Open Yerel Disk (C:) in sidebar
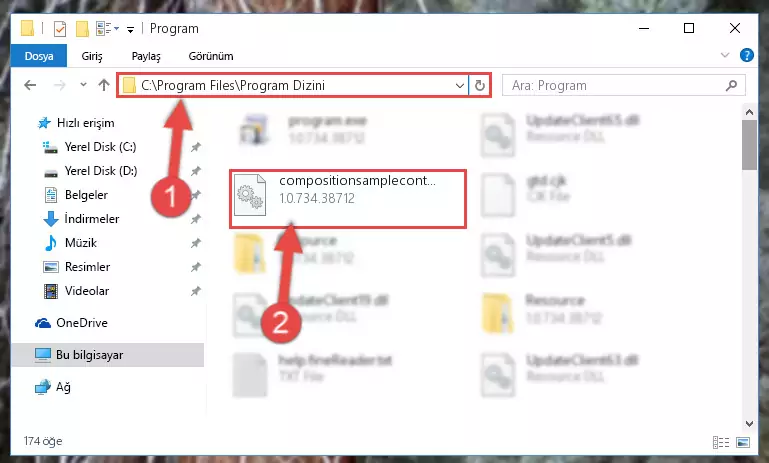Viewport: 769px width, 463px height. (x=101, y=147)
